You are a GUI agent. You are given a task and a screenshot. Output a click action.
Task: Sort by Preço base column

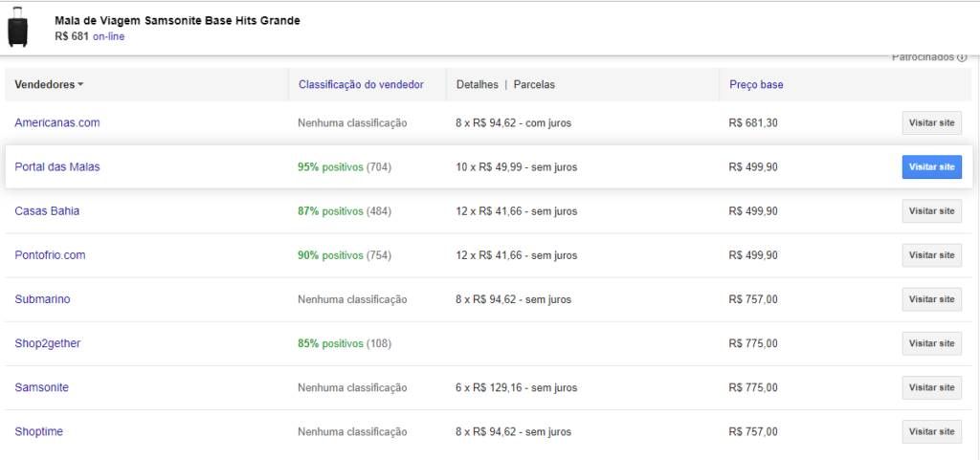pos(756,85)
